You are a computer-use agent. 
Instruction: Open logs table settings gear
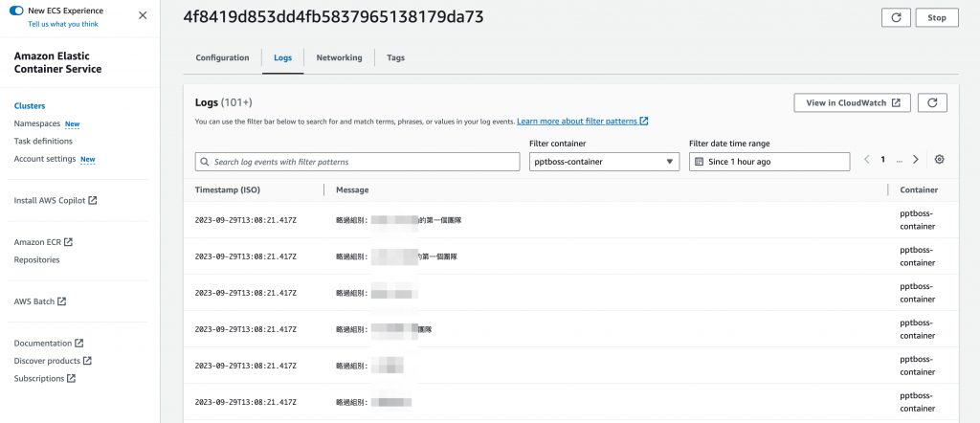[939, 159]
